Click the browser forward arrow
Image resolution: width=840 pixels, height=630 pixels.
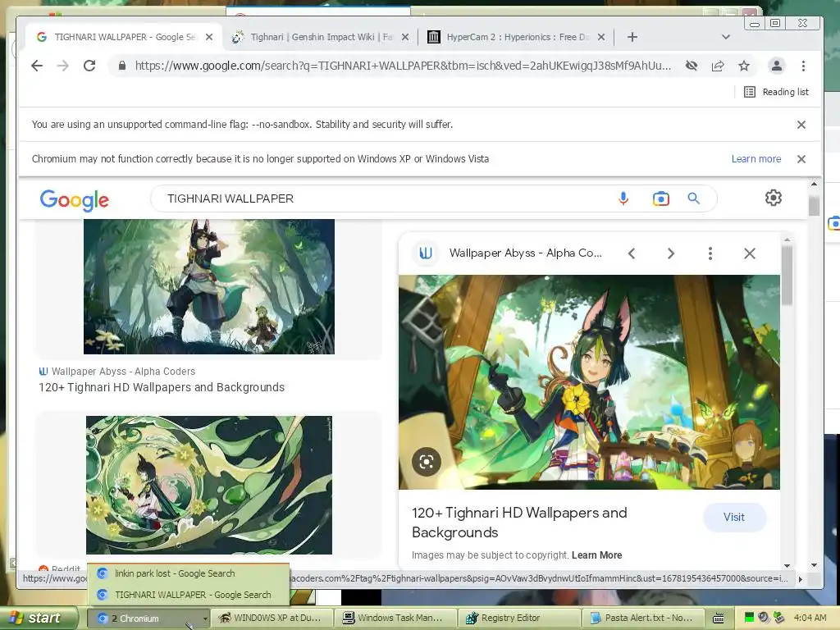[63, 66]
